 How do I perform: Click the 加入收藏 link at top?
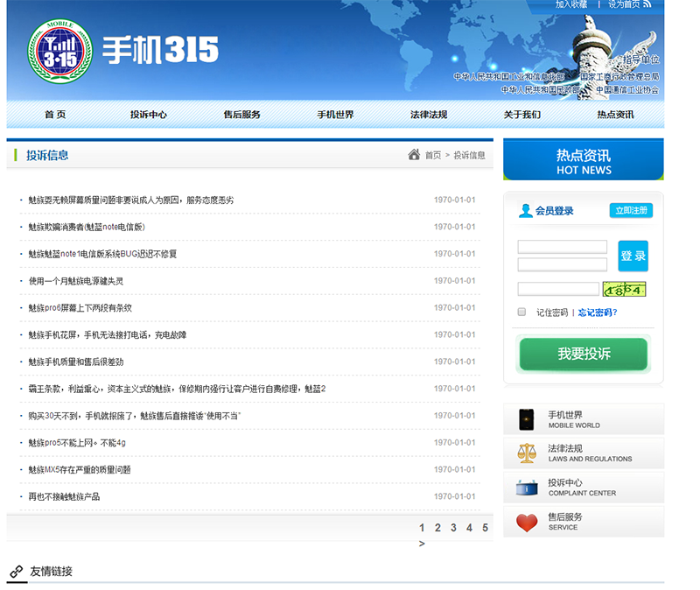point(571,4)
